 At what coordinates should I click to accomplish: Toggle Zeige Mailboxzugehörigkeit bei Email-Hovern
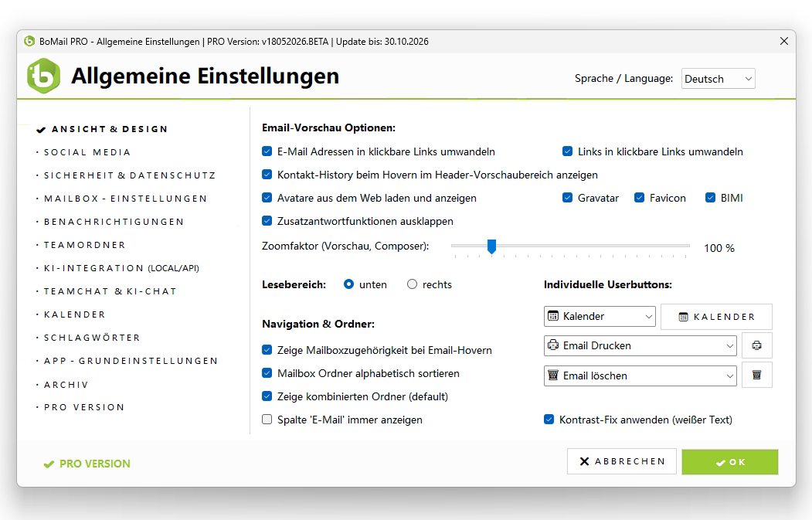point(267,349)
